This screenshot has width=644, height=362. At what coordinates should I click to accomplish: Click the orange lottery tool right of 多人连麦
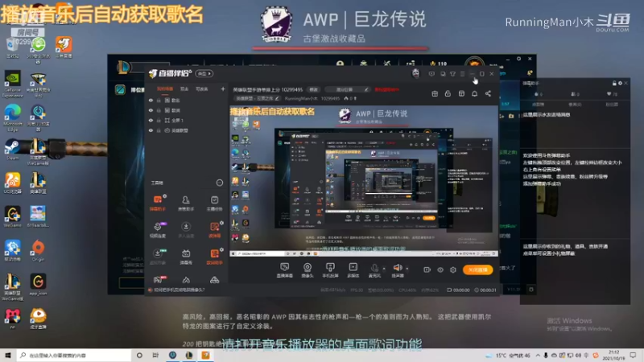[x=214, y=230]
